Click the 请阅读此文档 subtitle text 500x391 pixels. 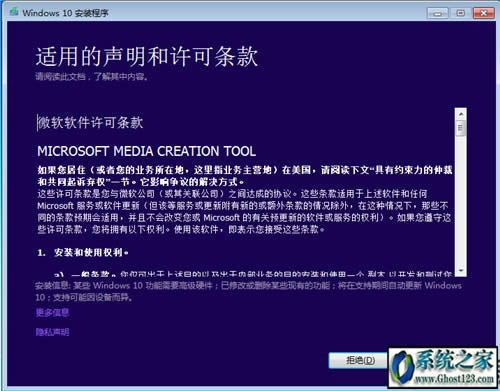pos(92,77)
